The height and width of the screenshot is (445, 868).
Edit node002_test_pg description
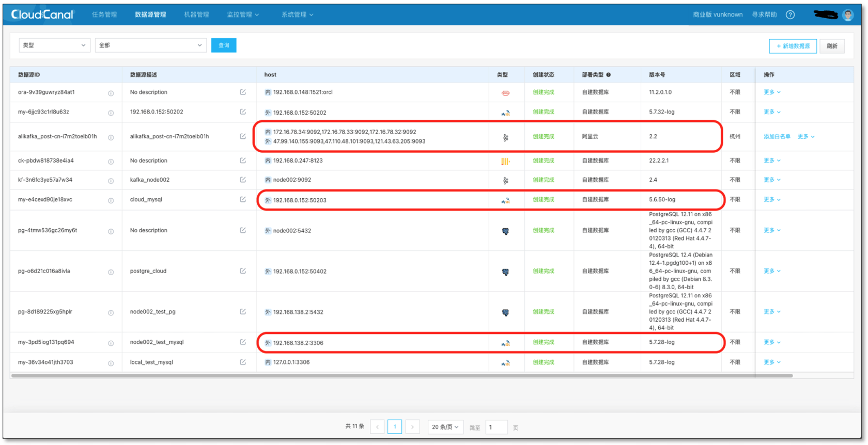pyautogui.click(x=243, y=312)
